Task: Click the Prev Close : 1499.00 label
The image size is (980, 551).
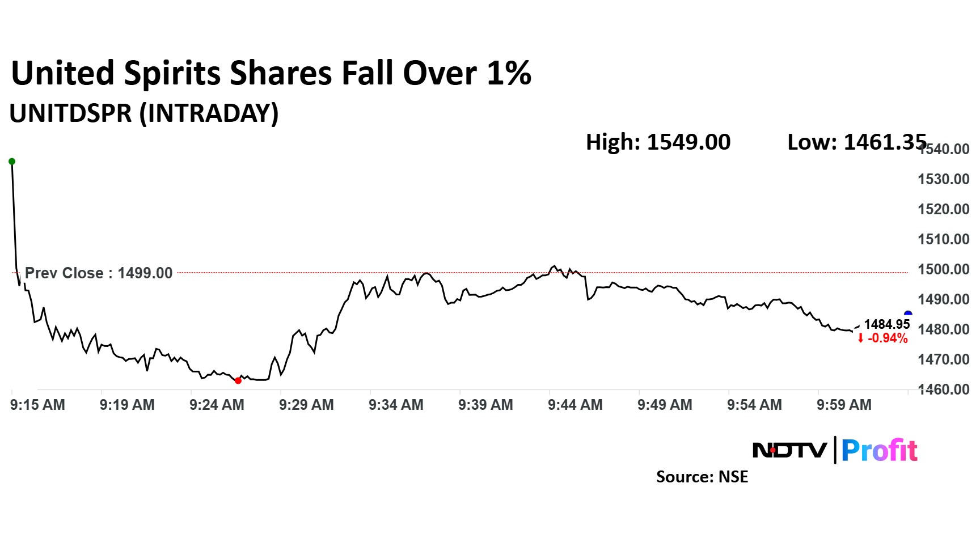Action: (x=99, y=273)
